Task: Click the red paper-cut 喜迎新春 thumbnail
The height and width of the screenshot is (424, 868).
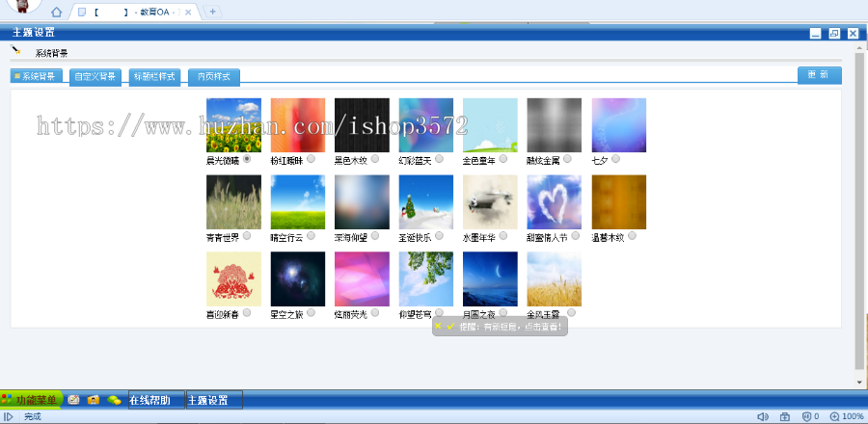Action: click(233, 278)
